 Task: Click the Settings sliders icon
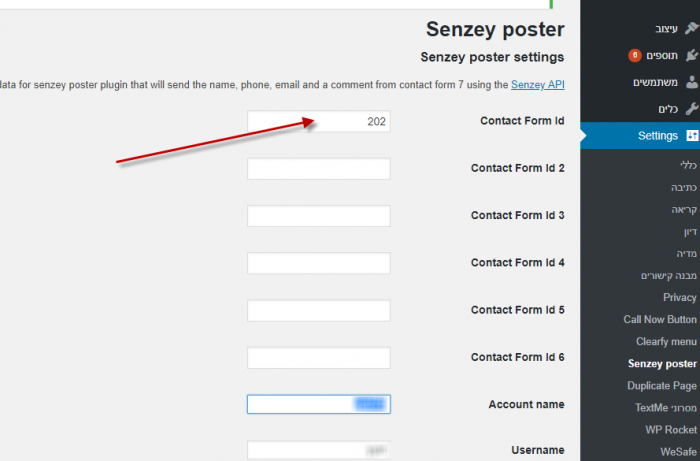[690, 135]
